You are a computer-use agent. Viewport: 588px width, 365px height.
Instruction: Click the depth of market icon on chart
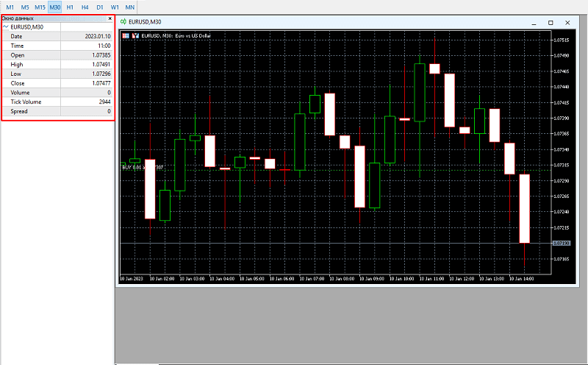pyautogui.click(x=135, y=35)
